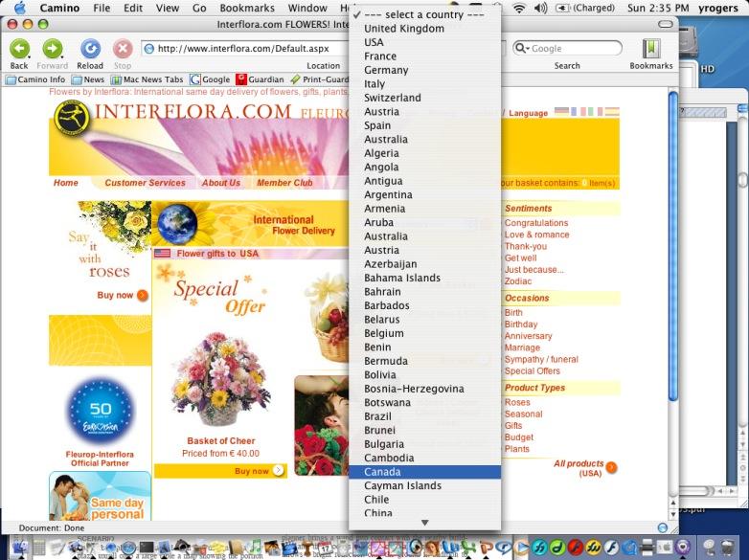Open the red Flash icon in Dock
749x560 pixels.
tap(575, 548)
